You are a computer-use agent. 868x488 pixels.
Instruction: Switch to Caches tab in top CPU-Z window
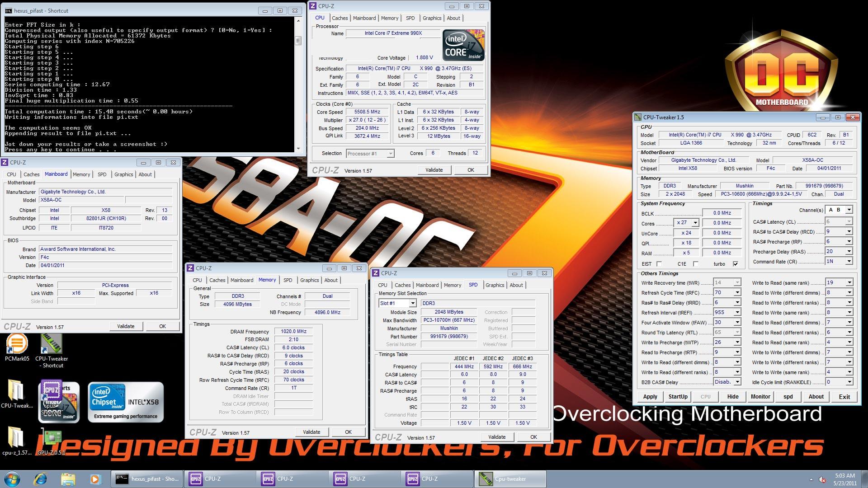click(x=340, y=18)
